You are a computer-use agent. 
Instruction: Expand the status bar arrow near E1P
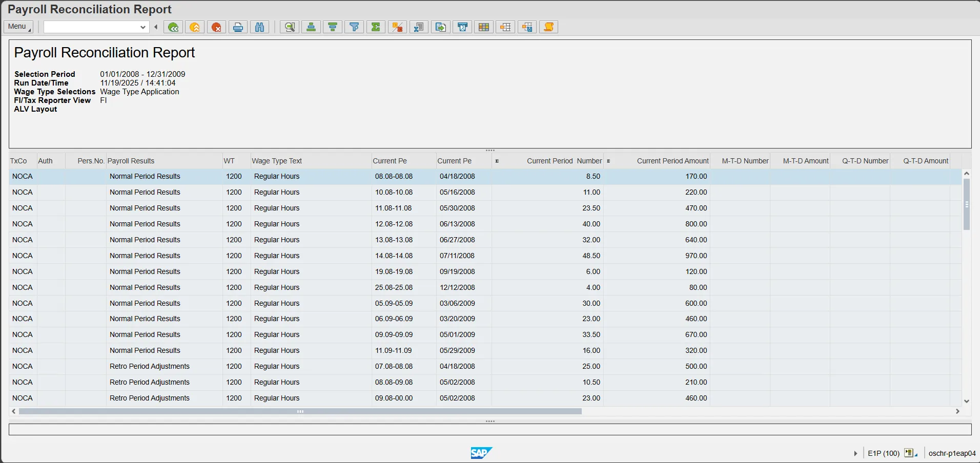pos(855,453)
